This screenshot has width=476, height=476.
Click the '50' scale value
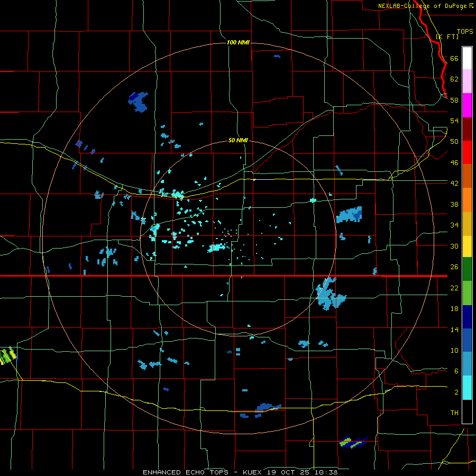454,141
